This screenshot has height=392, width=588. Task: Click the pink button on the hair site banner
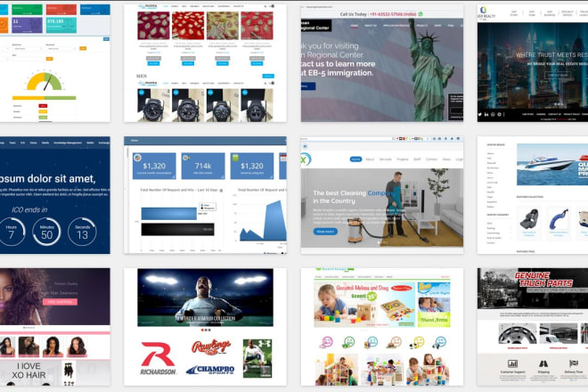coord(60,302)
